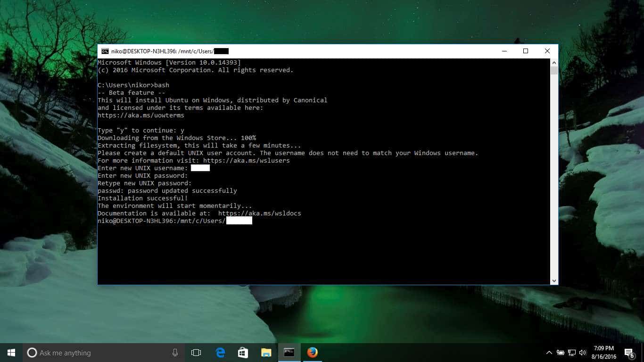The image size is (644, 362).
Task: Click the "Retype new UNIX password:" line
Action: (x=145, y=183)
